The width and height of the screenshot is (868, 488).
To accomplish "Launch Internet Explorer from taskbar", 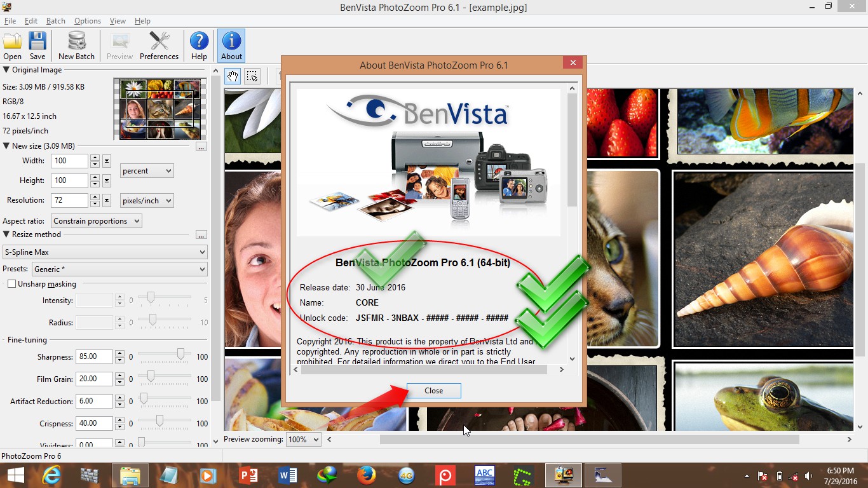I will click(x=51, y=475).
